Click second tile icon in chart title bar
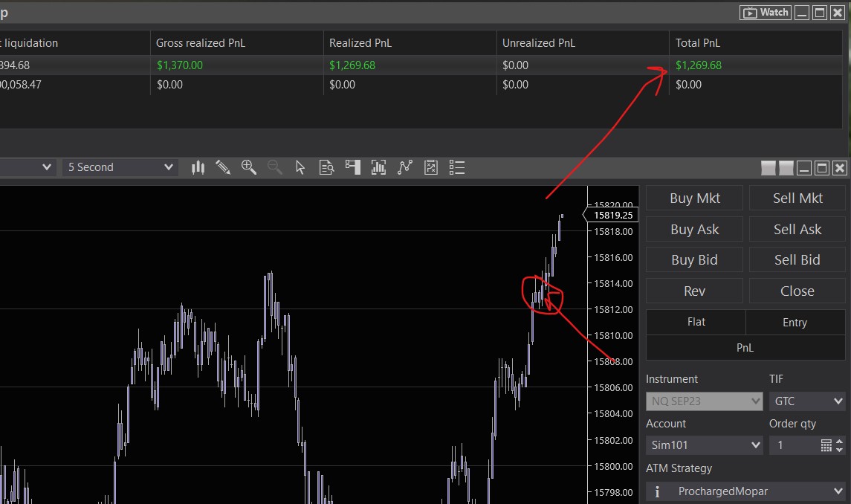The width and height of the screenshot is (851, 504). 786,168
